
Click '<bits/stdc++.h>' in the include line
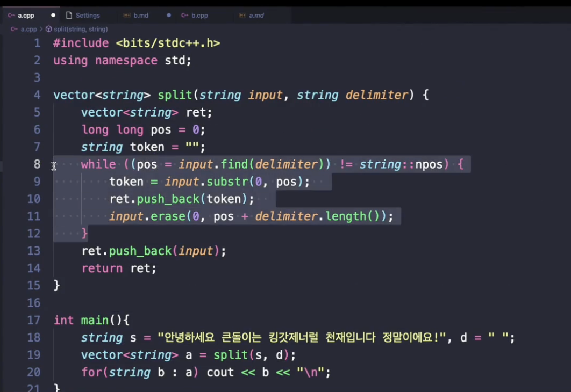point(168,43)
